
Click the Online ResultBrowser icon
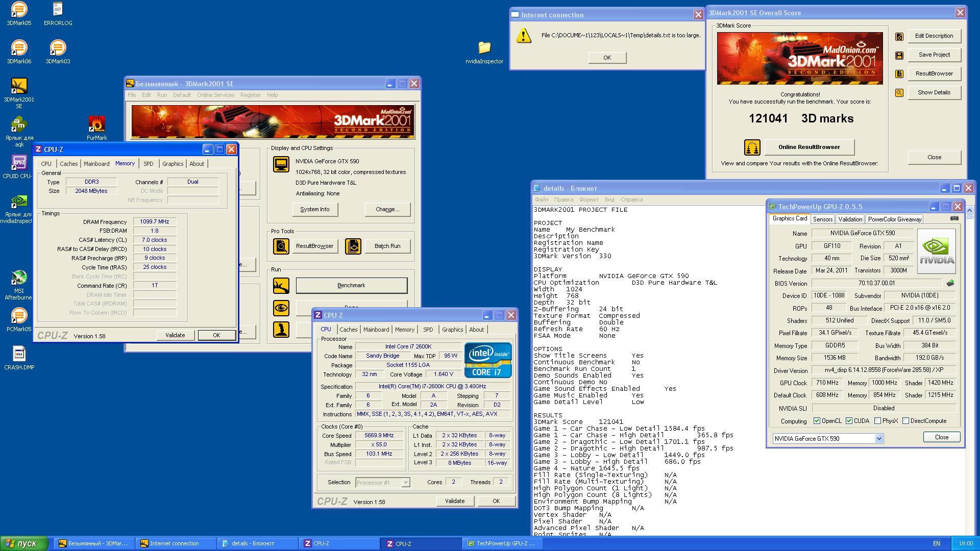pyautogui.click(x=752, y=147)
